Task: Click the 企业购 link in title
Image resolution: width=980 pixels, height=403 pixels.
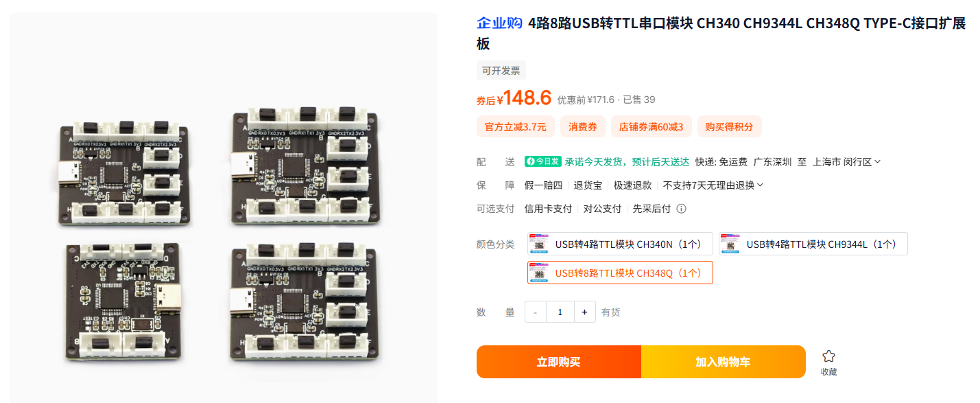Action: tap(500, 23)
